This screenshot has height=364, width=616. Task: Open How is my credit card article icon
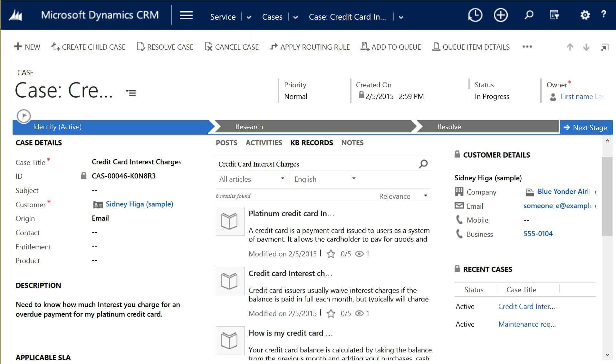(x=230, y=340)
